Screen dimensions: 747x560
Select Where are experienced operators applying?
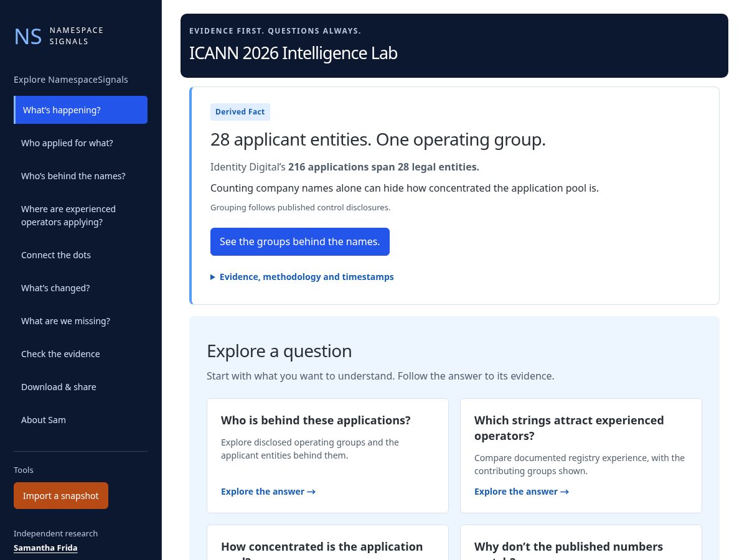tap(81, 215)
